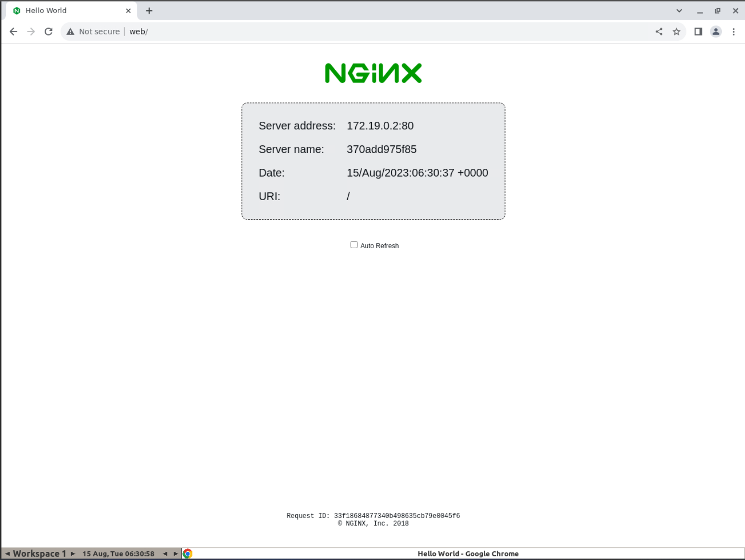Image resolution: width=745 pixels, height=560 pixels.
Task: Click the taskbar left scroll arrow by Chrome icon
Action: coord(165,554)
